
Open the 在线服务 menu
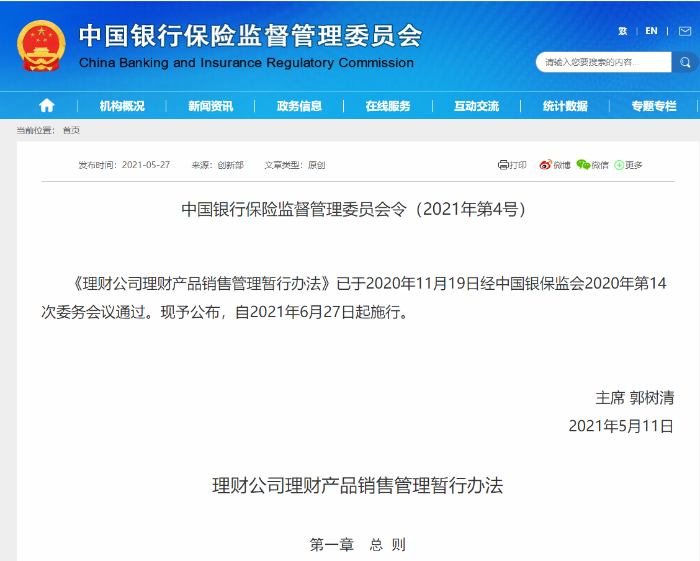coord(388,106)
